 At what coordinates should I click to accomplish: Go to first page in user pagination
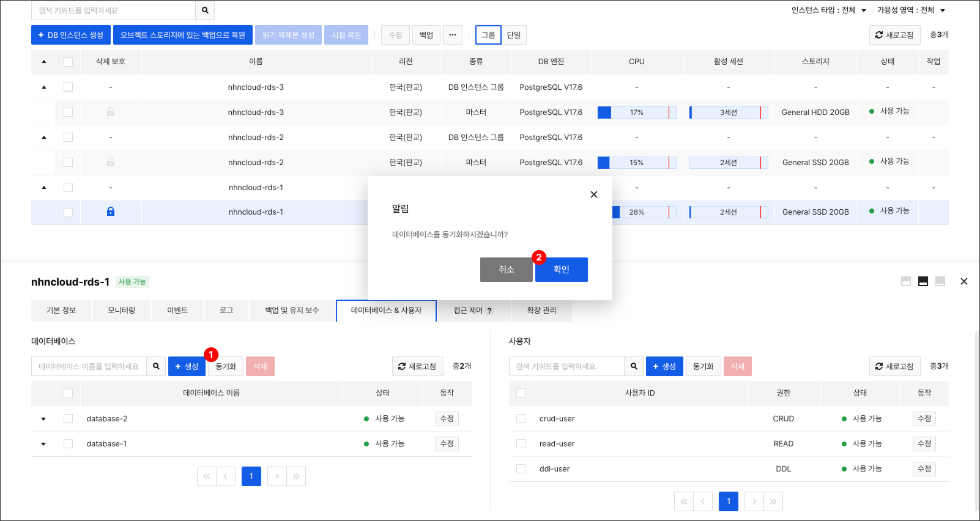point(684,501)
